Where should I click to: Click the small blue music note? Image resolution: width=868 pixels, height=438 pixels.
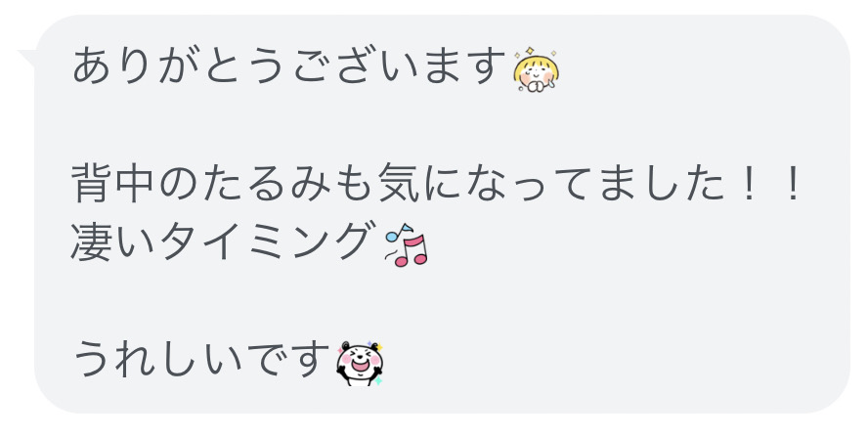click(399, 233)
